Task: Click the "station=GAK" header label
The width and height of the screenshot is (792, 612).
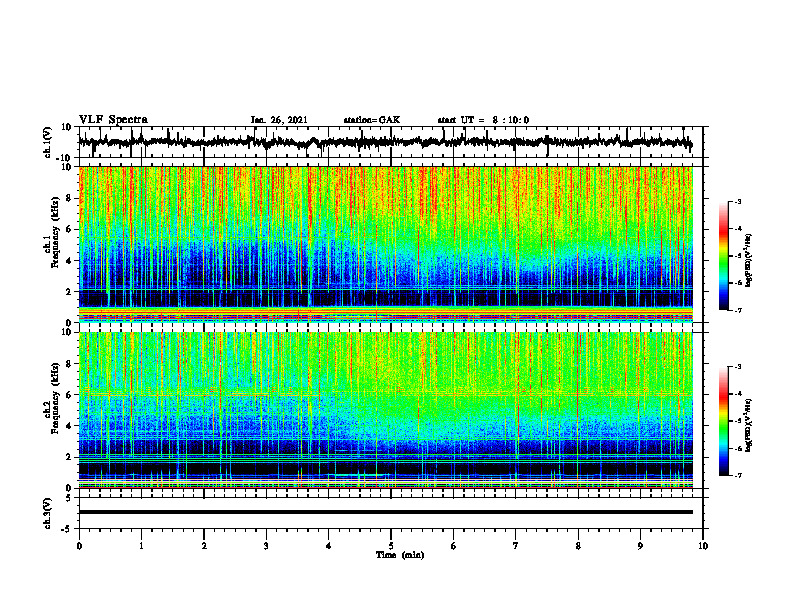Action: [x=372, y=120]
